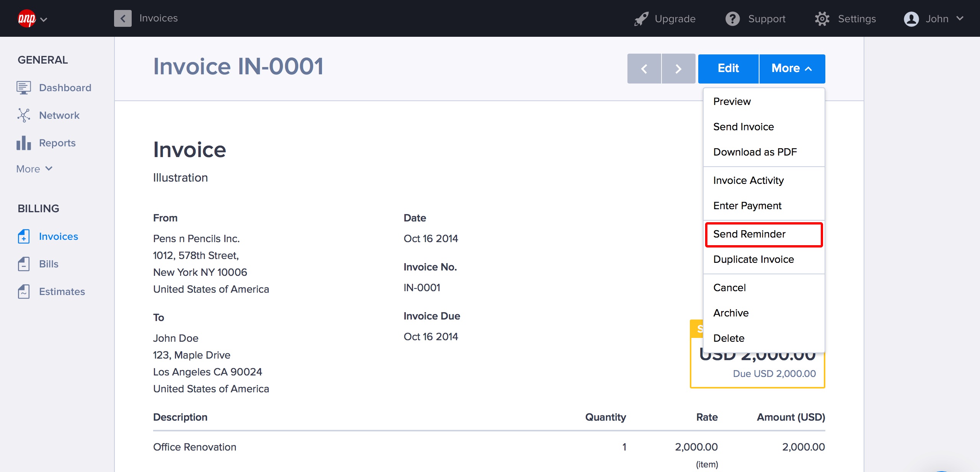Screen dimensions: 980x472
Task: Click the red app logo icon
Action: (x=27, y=18)
